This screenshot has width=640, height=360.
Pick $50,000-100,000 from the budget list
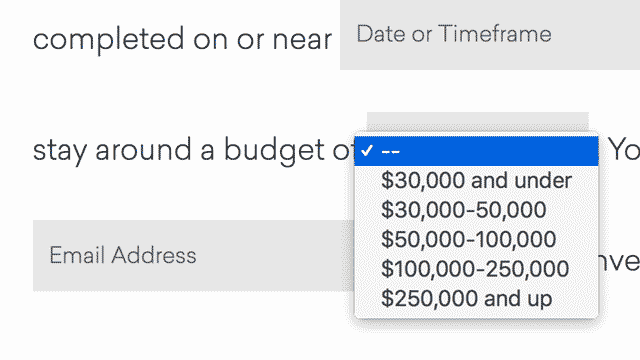(476, 239)
